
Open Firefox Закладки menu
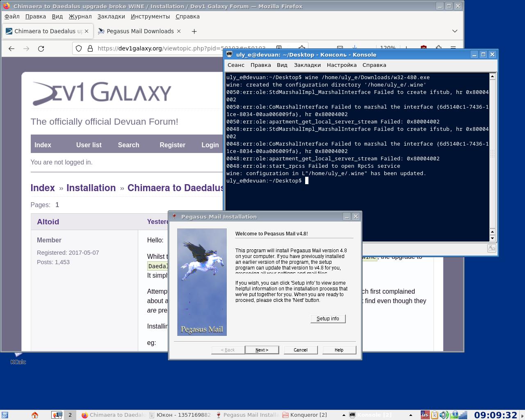point(111,16)
